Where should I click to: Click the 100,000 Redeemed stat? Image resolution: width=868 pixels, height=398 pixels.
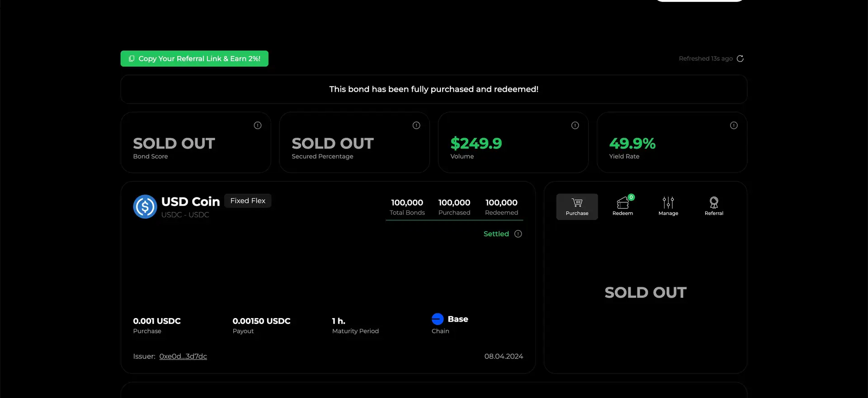[x=501, y=207]
